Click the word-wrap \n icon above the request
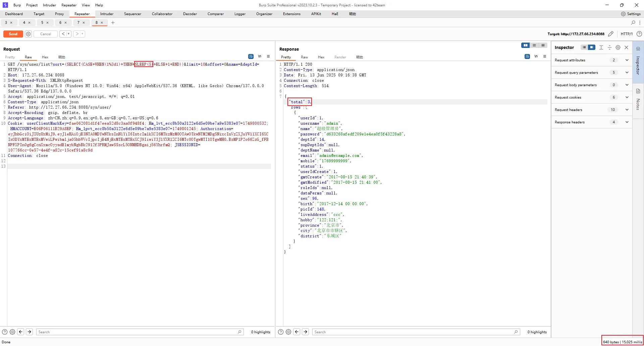644x346 pixels. [260, 56]
